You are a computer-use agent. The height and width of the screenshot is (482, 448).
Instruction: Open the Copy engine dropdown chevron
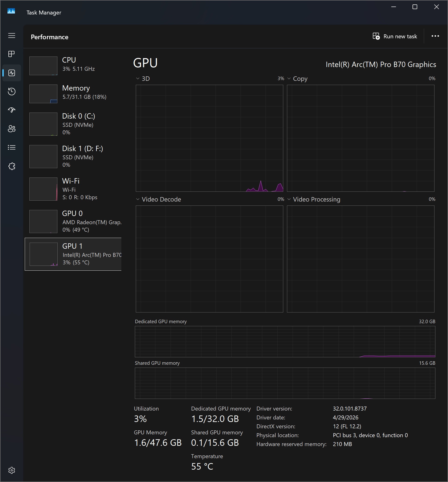[289, 78]
